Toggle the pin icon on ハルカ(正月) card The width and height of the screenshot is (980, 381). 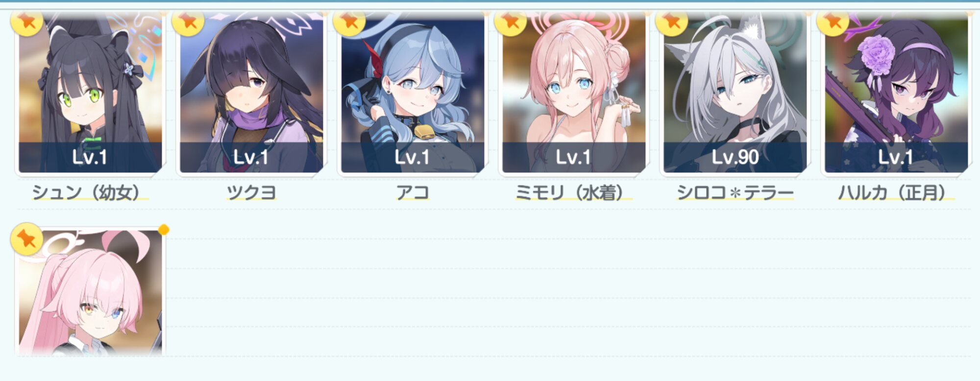pos(833,23)
